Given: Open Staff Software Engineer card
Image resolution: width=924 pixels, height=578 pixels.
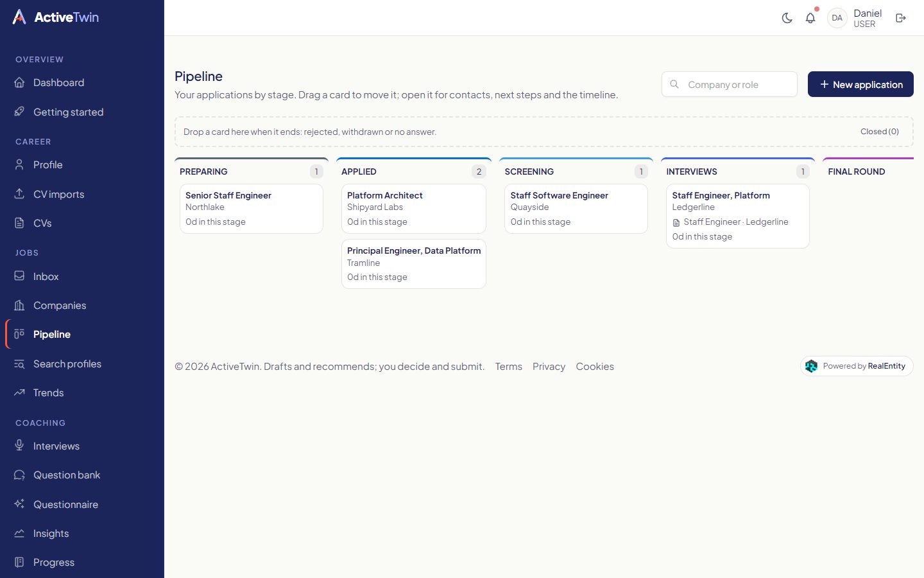Looking at the screenshot, I should 576,209.
